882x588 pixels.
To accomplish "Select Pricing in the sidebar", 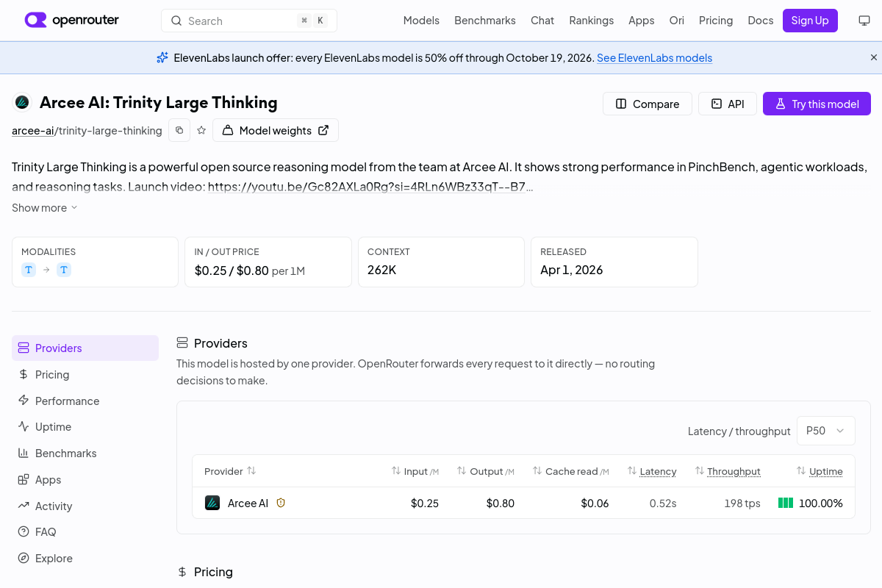I will tap(85, 374).
